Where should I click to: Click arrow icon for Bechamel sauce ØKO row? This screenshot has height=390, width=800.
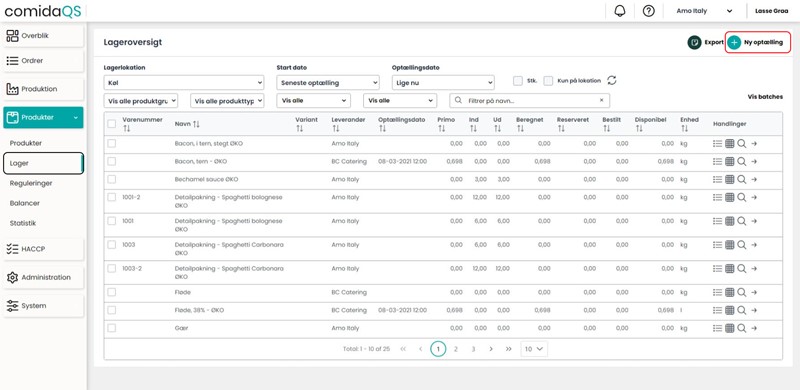(754, 180)
